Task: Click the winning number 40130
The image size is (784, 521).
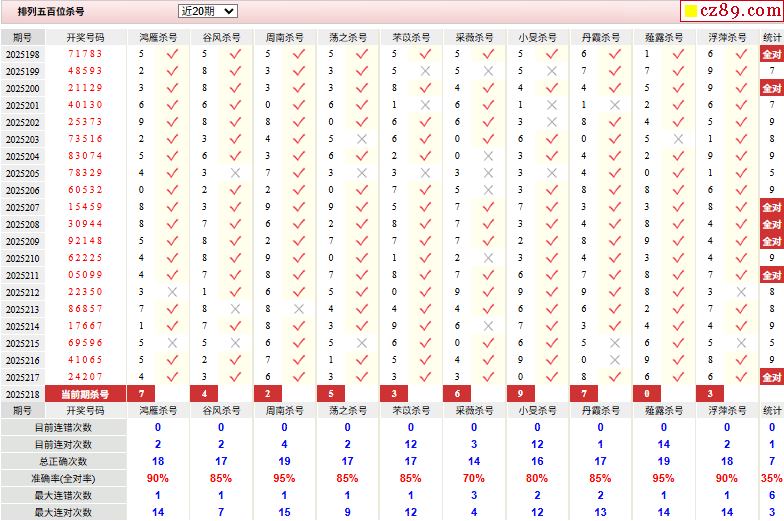Action: (85, 105)
